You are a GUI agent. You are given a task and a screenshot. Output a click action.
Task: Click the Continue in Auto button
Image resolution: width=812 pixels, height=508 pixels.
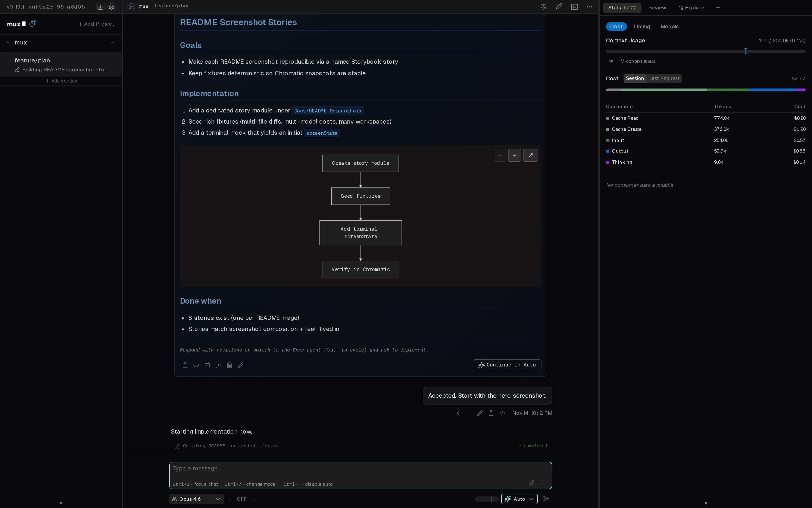pos(506,365)
